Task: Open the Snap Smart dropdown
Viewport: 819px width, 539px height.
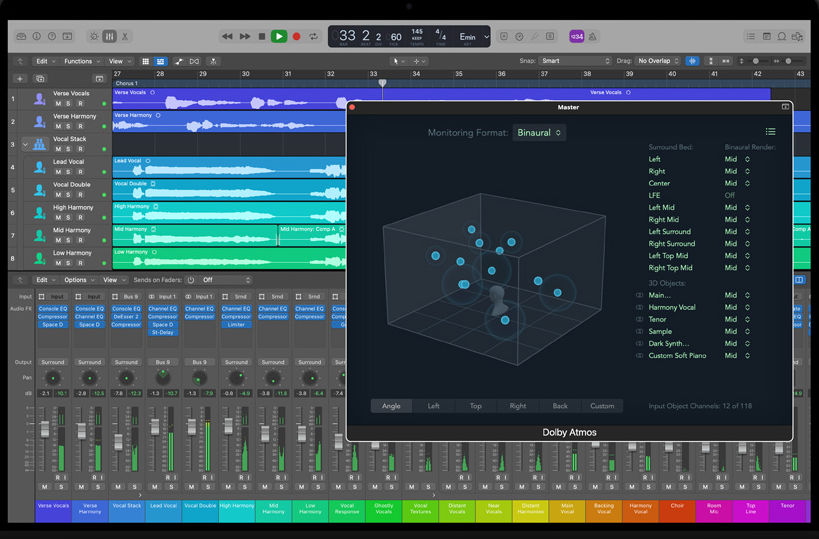Action: point(575,61)
